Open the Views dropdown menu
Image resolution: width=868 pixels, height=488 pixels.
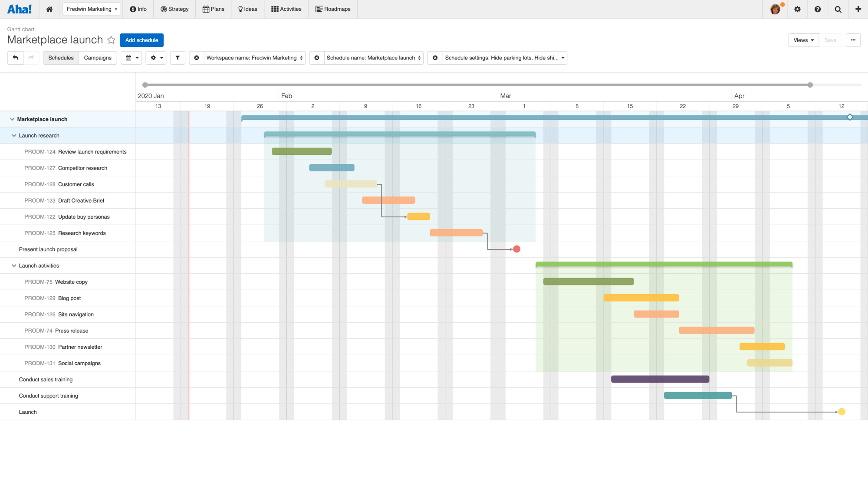(x=804, y=40)
